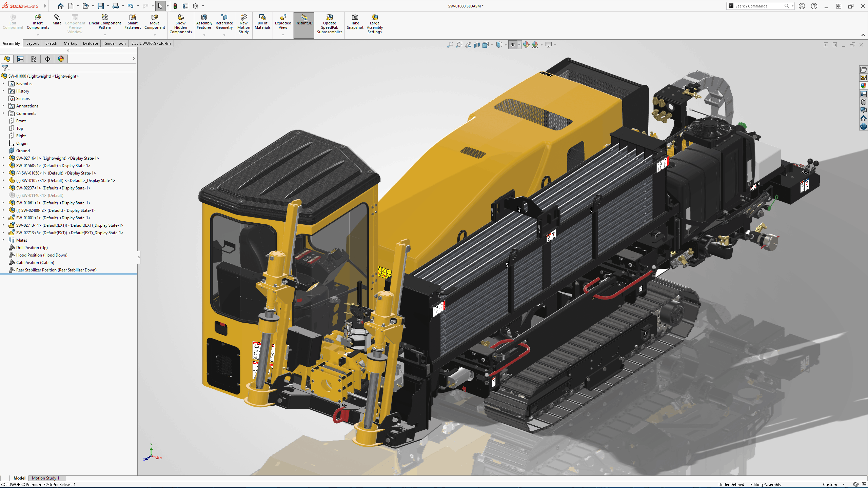Insert a Bill of Materials
The width and height of the screenshot is (868, 488).
[262, 22]
